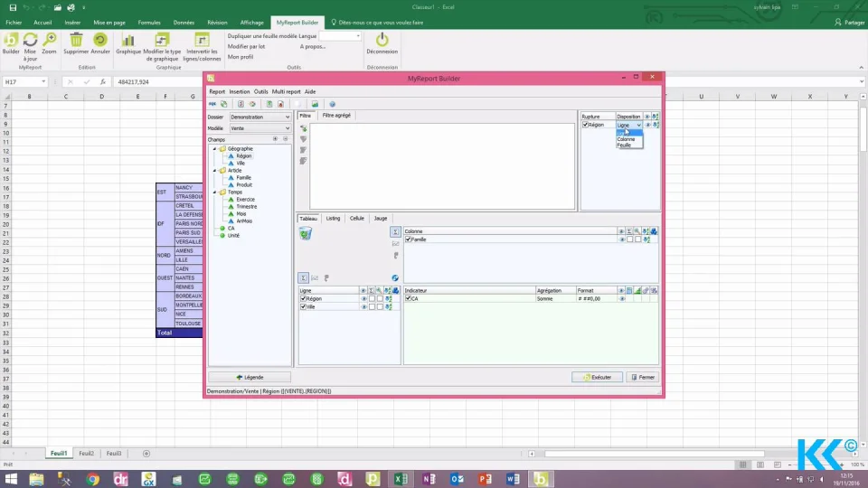
Task: Click Mon profil in the ribbon
Action: pyautogui.click(x=241, y=57)
